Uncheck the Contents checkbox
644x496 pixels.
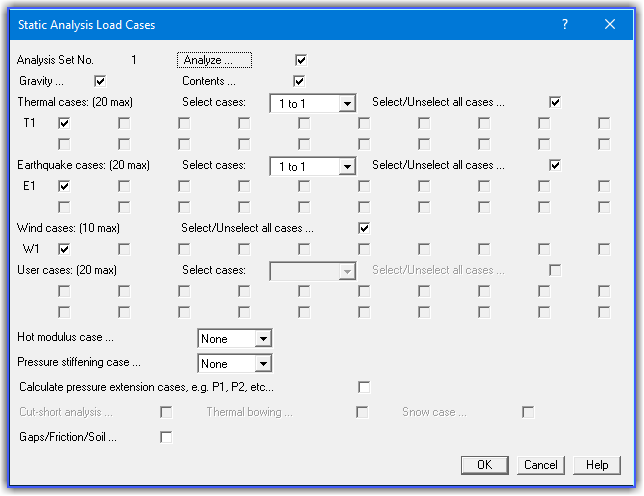[298, 81]
